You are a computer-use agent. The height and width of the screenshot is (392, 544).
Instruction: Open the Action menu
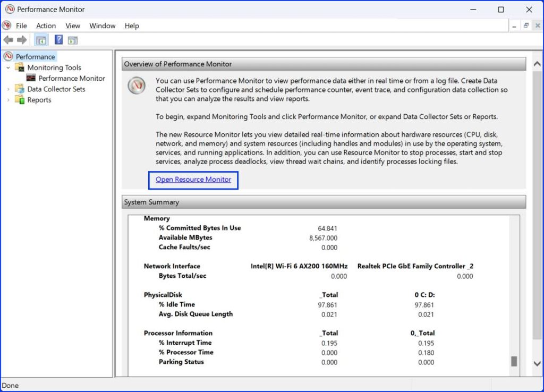[46, 25]
